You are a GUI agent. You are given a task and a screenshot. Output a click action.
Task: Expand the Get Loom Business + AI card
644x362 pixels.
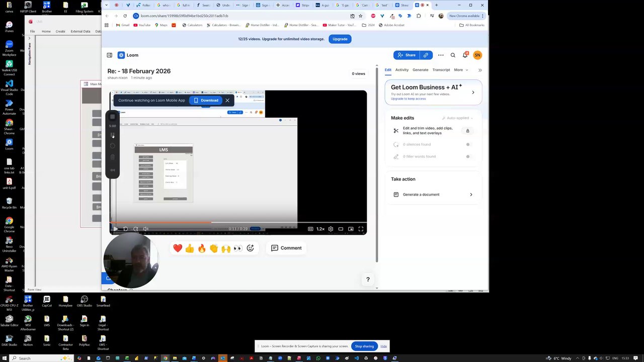(473, 93)
